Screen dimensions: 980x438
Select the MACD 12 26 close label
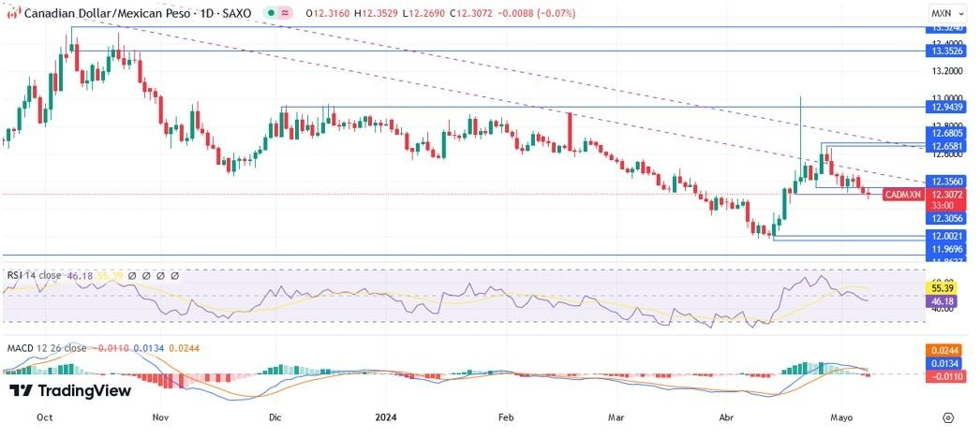[47, 348]
